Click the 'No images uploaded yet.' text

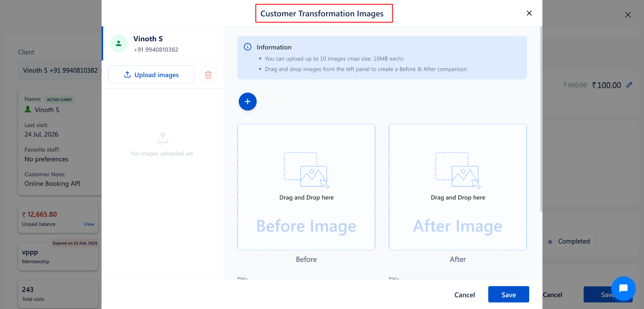tap(163, 154)
